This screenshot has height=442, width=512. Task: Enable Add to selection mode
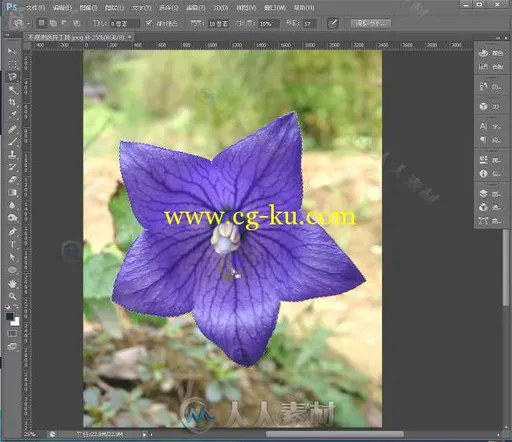(x=53, y=23)
